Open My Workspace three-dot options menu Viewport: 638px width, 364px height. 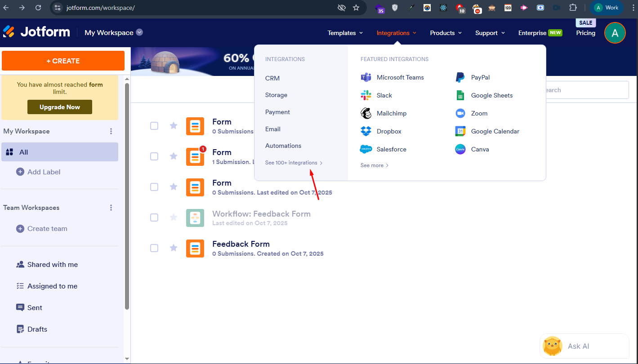point(111,131)
